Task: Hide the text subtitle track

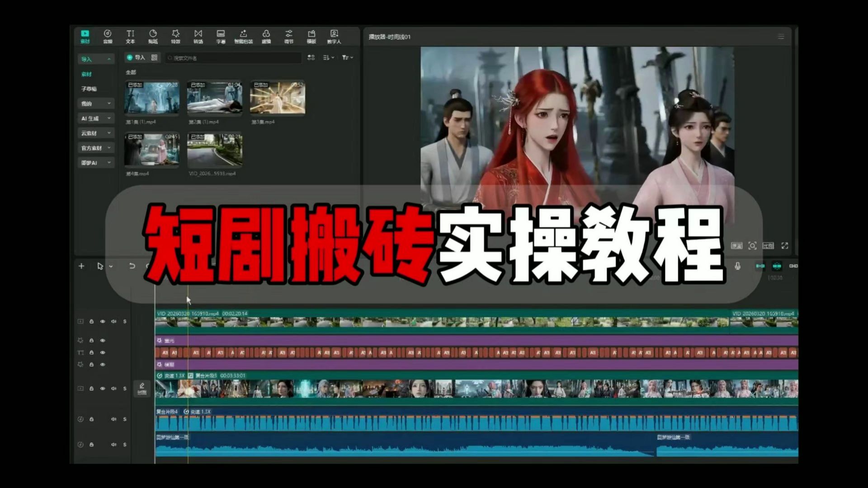Action: pyautogui.click(x=103, y=352)
